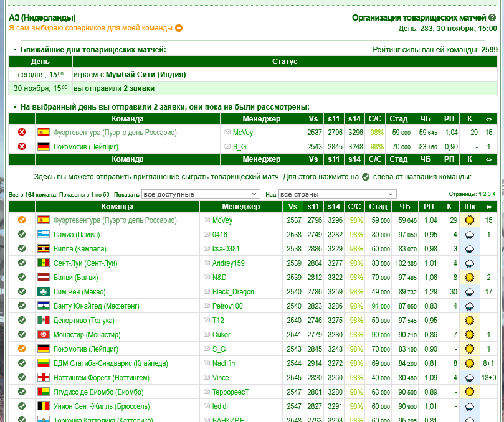
Task: Click checkmark icon for Унион Сент-Жилль
Action: click(22, 406)
